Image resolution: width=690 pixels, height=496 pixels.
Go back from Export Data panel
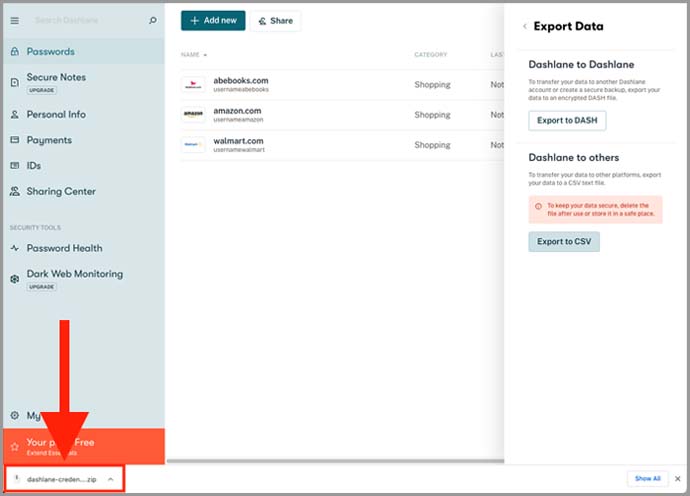(525, 26)
